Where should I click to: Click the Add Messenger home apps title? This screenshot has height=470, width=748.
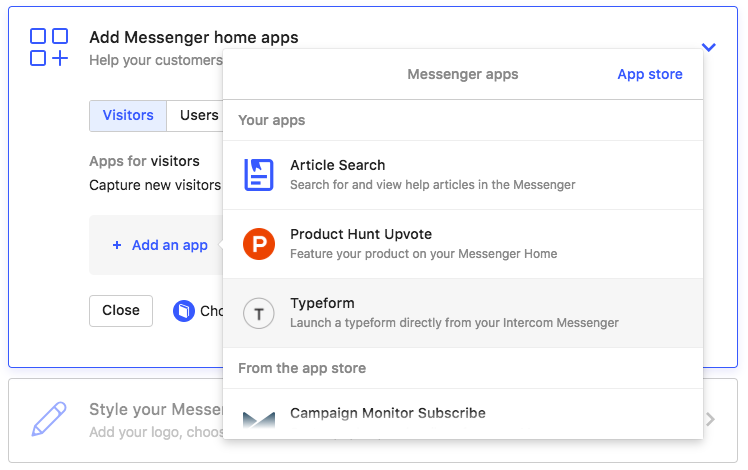coord(194,37)
